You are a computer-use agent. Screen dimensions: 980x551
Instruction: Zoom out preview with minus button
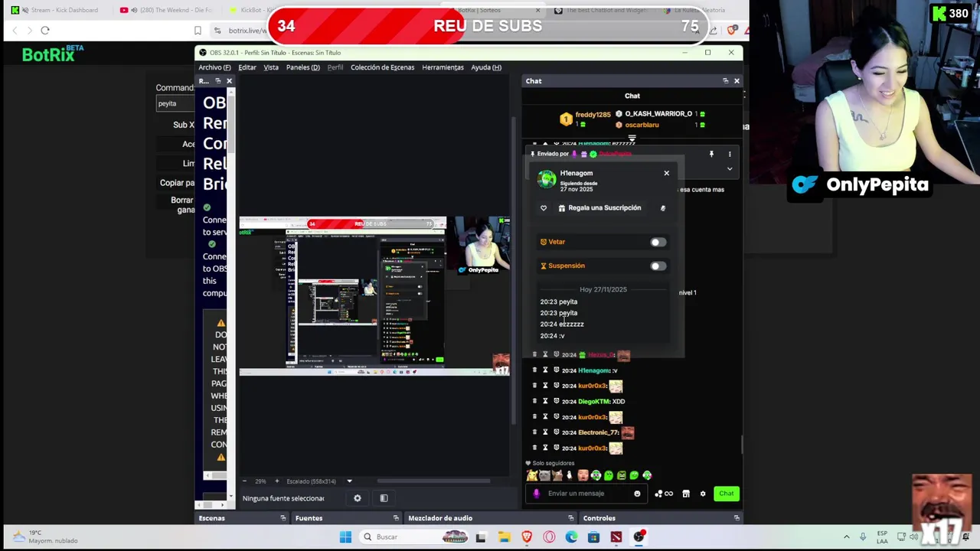click(244, 481)
